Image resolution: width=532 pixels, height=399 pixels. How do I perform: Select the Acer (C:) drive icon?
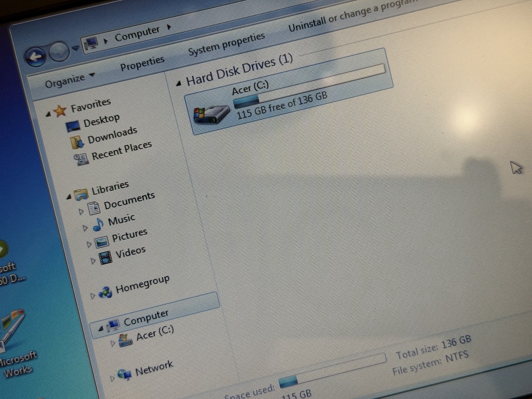(212, 115)
